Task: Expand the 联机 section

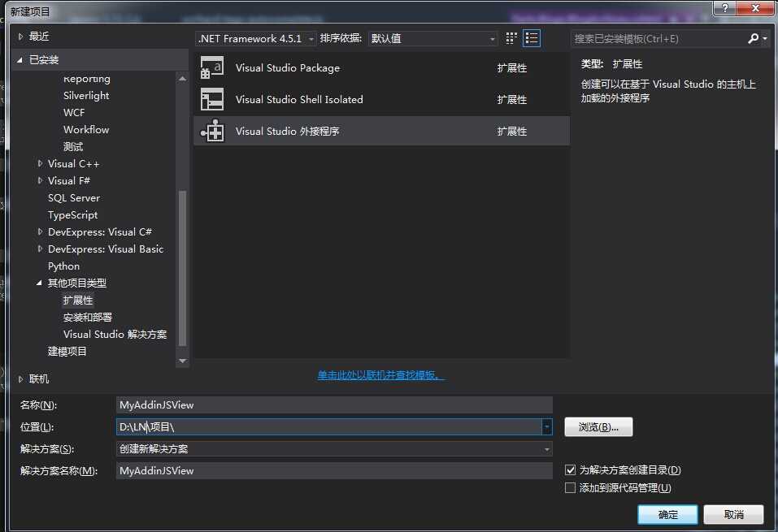Action: click(x=20, y=378)
